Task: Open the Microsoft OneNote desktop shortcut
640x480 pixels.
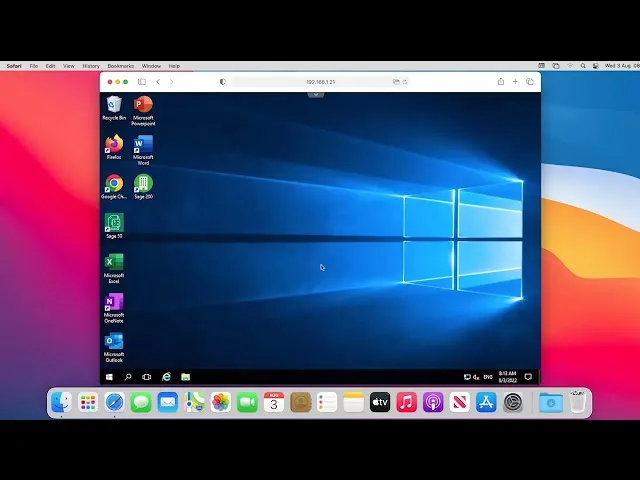Action: (x=114, y=302)
